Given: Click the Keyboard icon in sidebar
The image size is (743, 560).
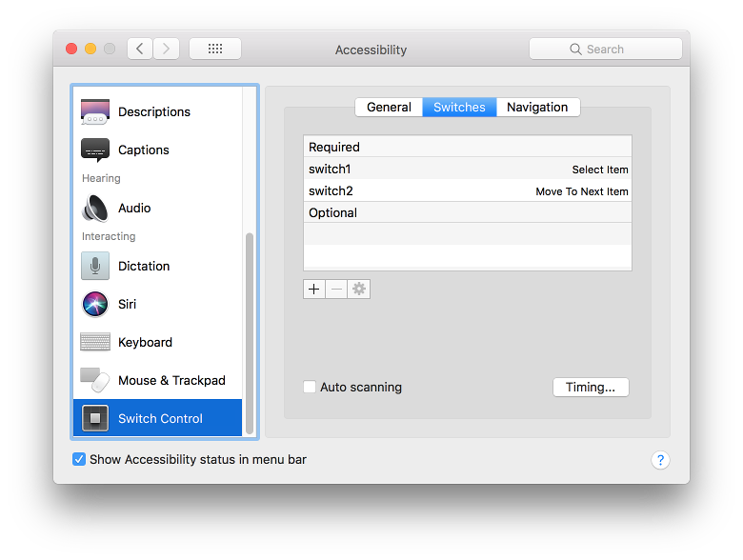Looking at the screenshot, I should click(95, 342).
